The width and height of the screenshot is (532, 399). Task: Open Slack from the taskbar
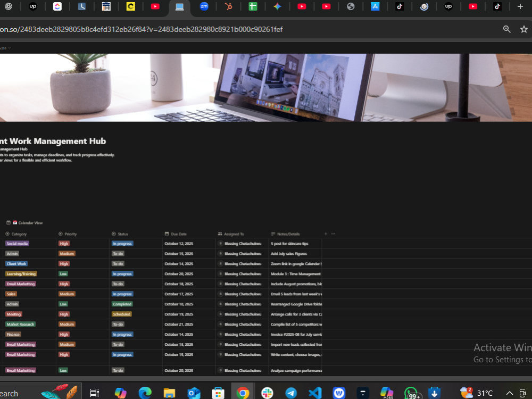[x=267, y=393]
